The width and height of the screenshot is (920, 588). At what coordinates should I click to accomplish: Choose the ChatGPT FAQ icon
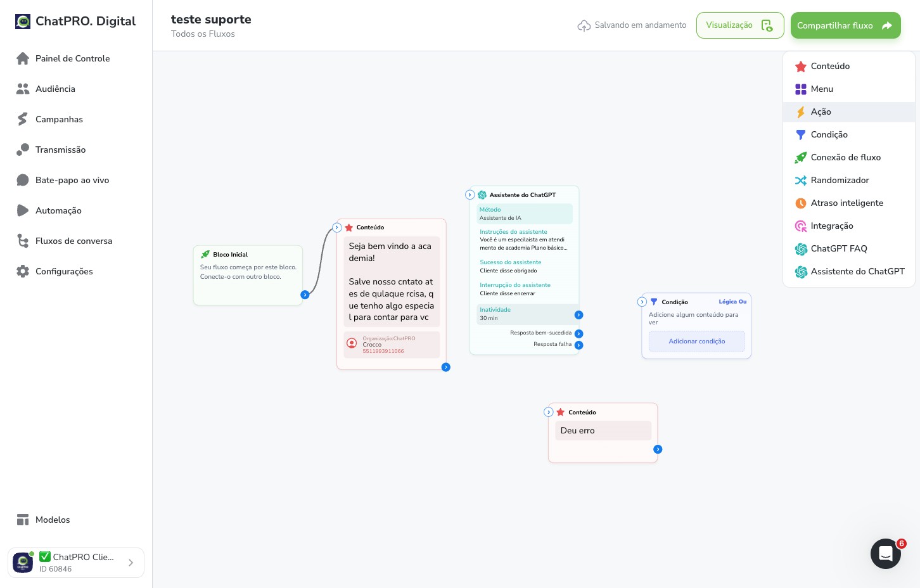[x=801, y=249]
